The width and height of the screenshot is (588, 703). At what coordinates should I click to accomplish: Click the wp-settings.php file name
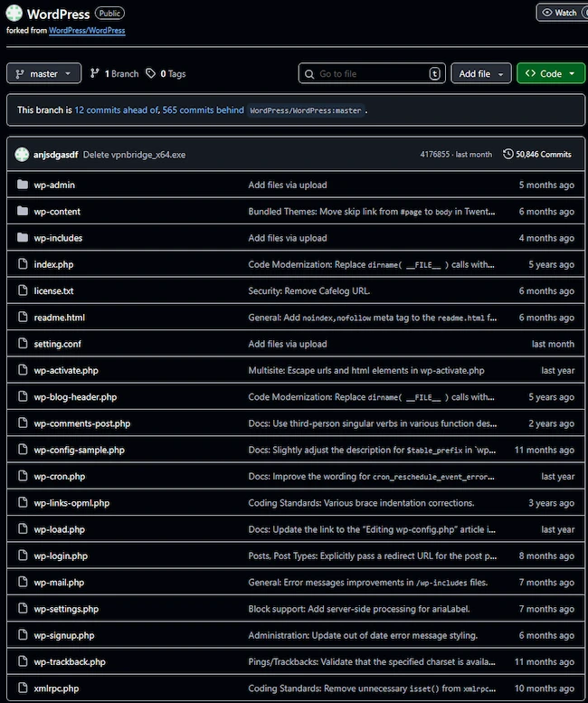click(66, 609)
